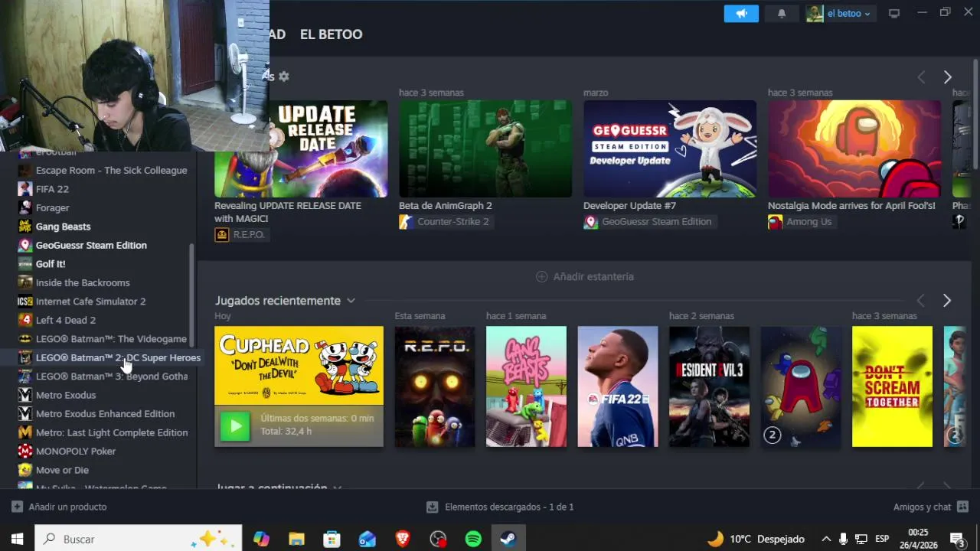
Task: Enter Big Picture mode via monitor icon
Action: pyautogui.click(x=893, y=13)
